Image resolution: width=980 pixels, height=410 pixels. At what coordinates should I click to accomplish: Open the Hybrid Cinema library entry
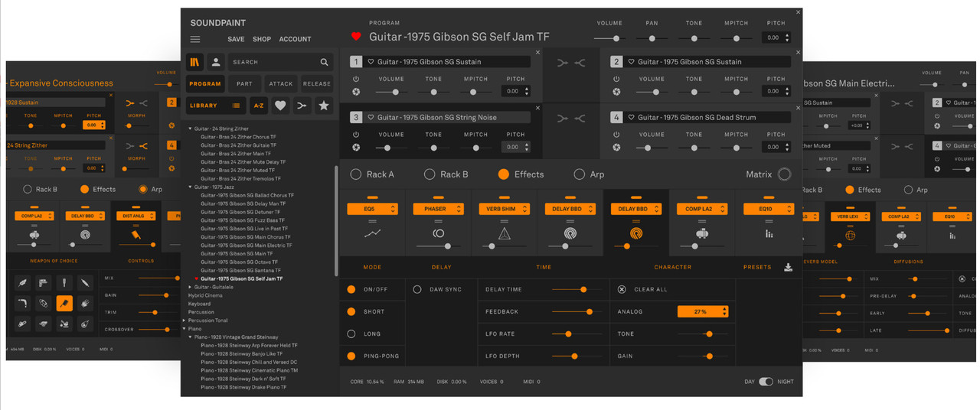(205, 295)
